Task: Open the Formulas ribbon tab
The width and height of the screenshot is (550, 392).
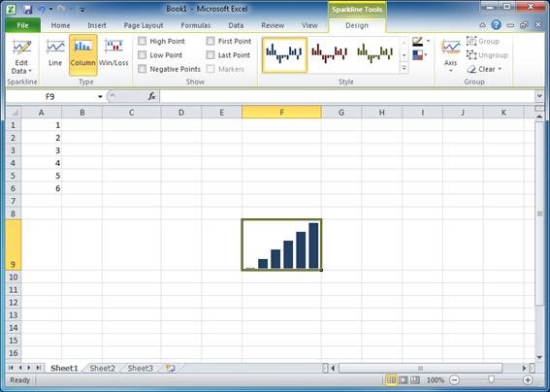Action: click(196, 25)
